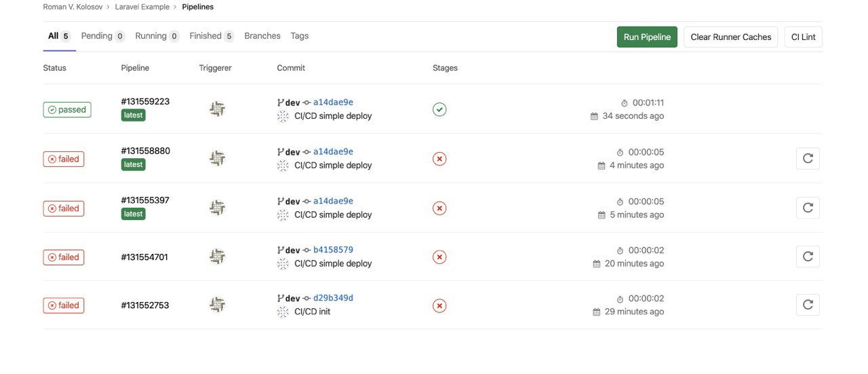Click commit author avatar in #131559223 row

coord(283,117)
